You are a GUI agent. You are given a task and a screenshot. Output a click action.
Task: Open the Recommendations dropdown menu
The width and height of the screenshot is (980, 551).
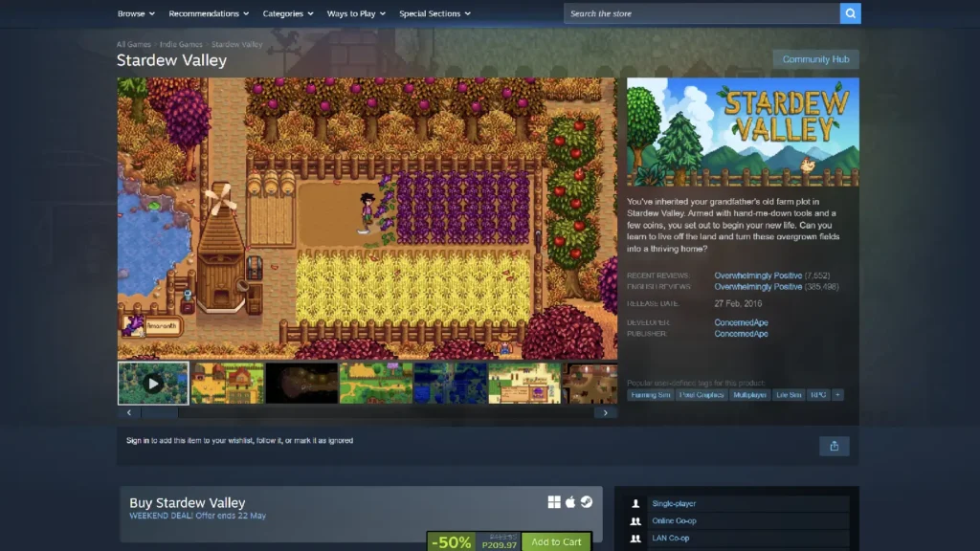click(209, 13)
